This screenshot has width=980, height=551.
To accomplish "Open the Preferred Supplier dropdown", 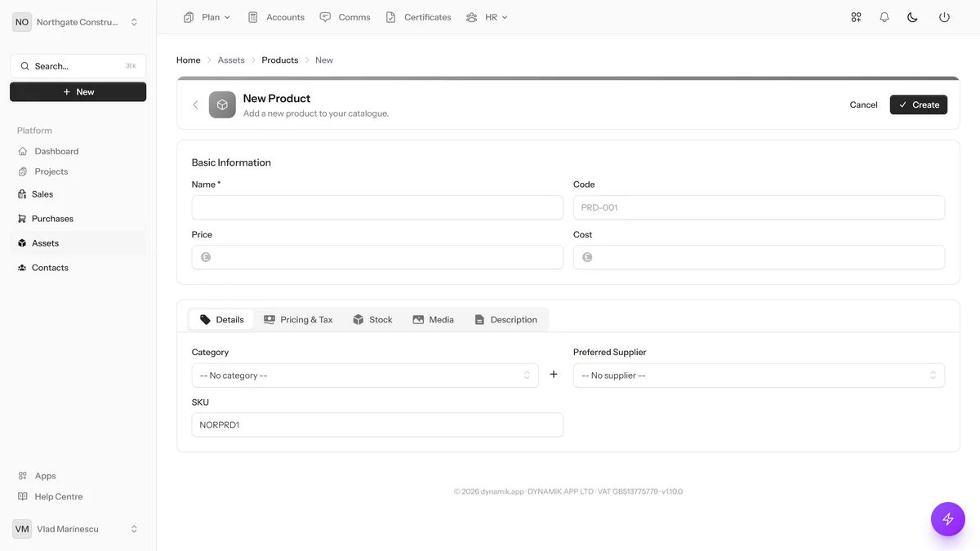I will (x=759, y=375).
